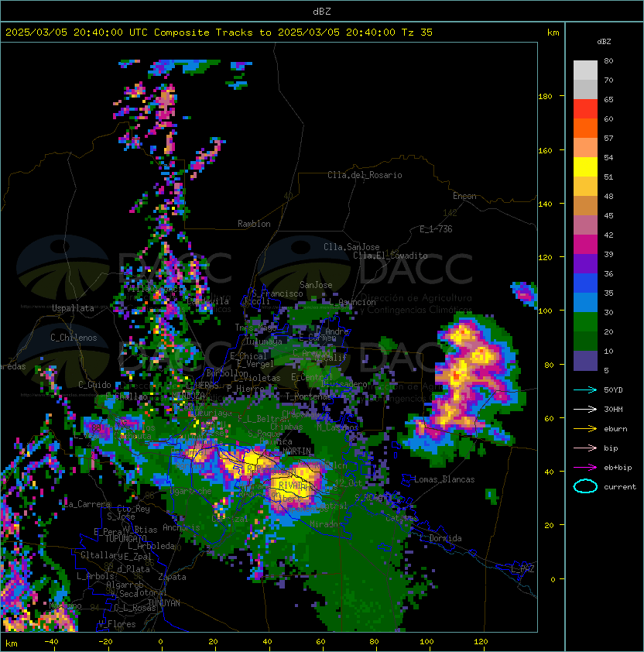644x652 pixels.
Task: Click the yellow eburn arrow in the legend
Action: [585, 429]
